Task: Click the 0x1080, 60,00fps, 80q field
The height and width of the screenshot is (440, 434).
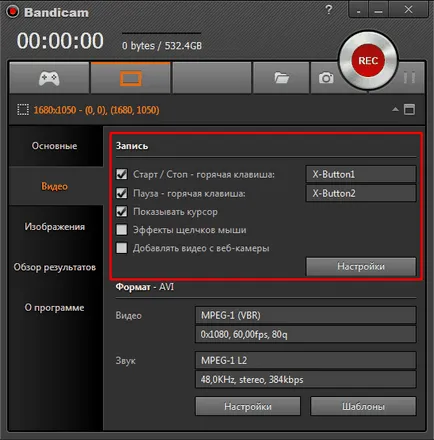Action: 306,334
